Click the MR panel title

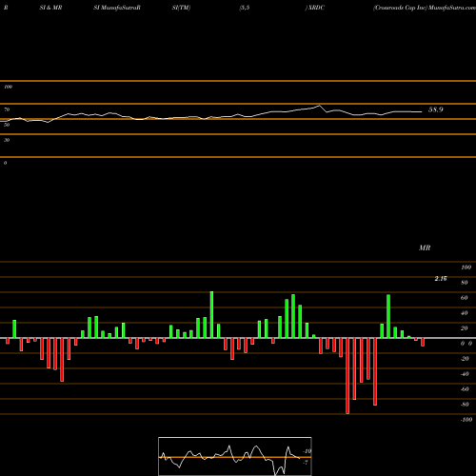point(425,248)
